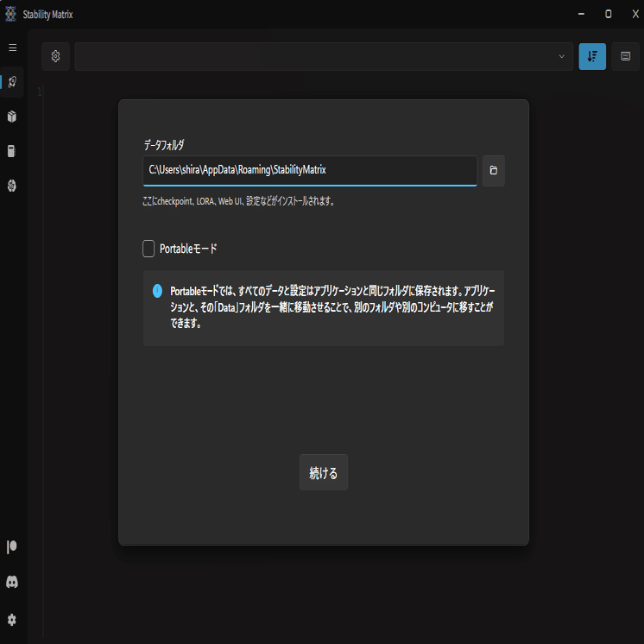Open the Discord link icon

tap(12, 582)
